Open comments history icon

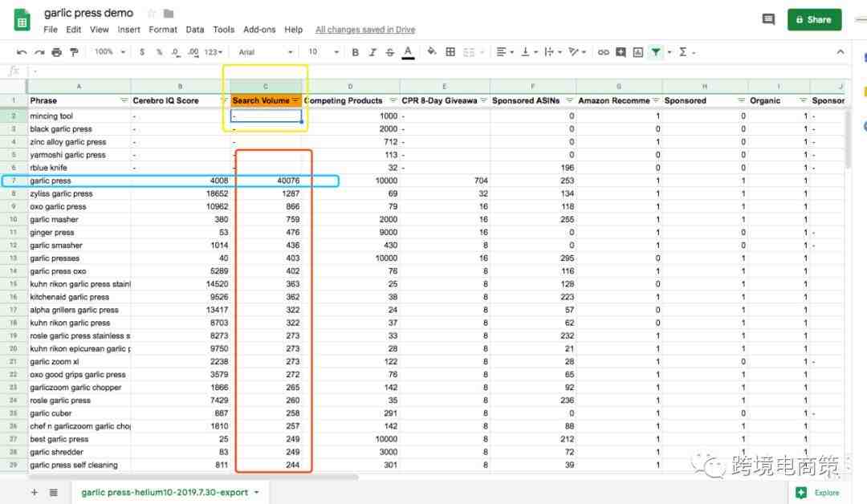pos(768,20)
